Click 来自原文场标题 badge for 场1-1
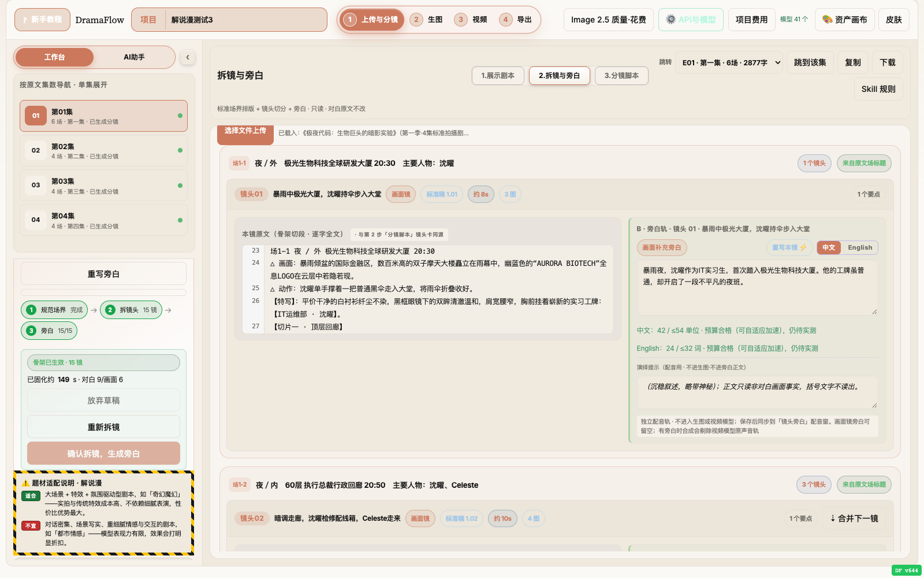Screen dimensions: 924x578 pyautogui.click(x=864, y=163)
